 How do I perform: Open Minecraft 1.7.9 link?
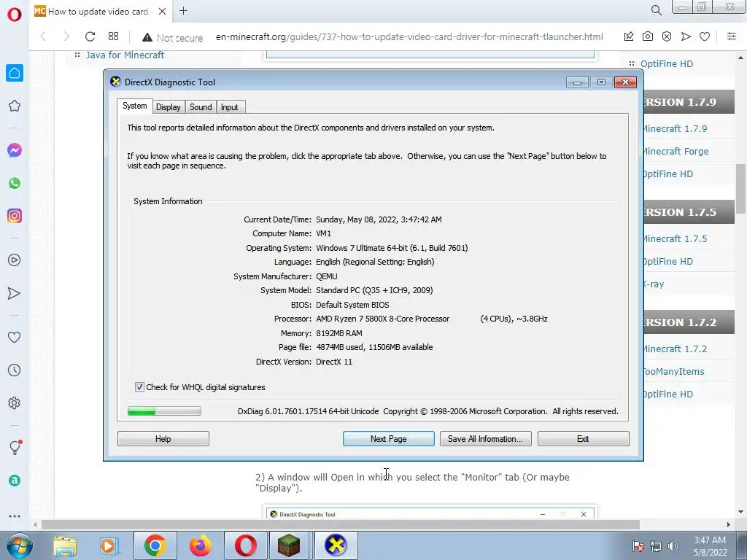tap(675, 128)
